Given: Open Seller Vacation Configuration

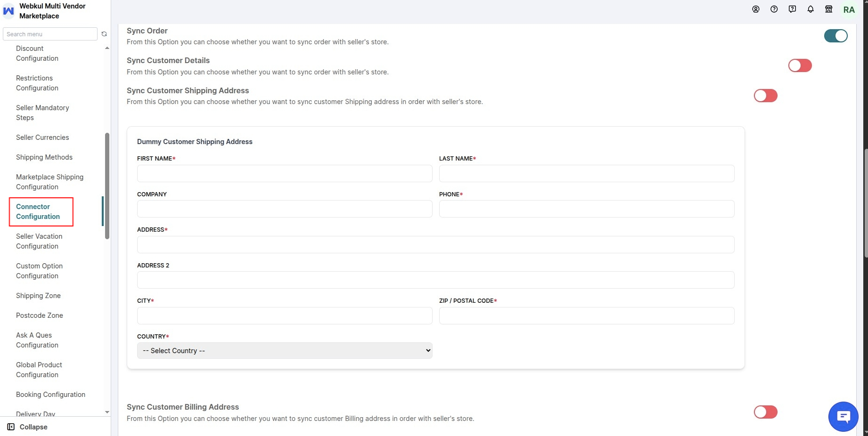Looking at the screenshot, I should tap(39, 241).
